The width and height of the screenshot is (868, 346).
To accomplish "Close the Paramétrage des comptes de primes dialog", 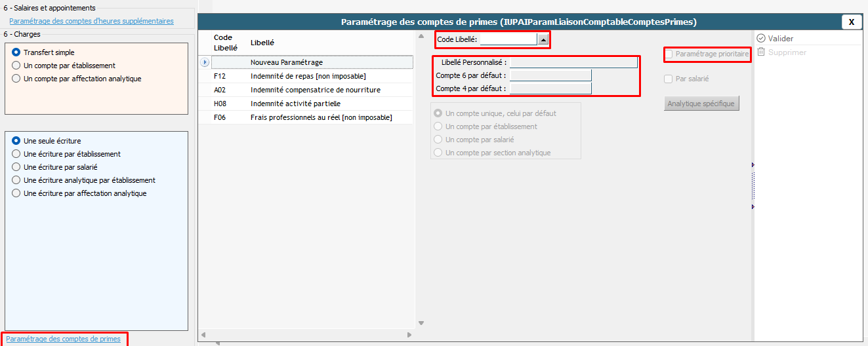I will click(852, 22).
